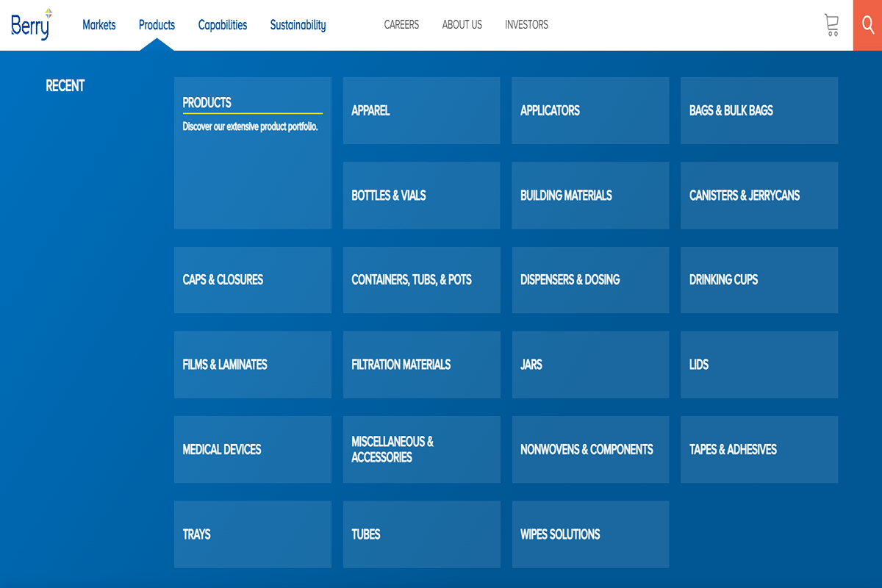882x588 pixels.
Task: Expand the Markets menu
Action: tap(98, 25)
